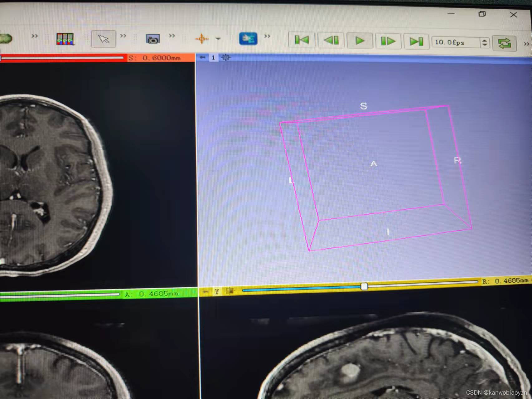Step back to the previous frame

tap(331, 40)
